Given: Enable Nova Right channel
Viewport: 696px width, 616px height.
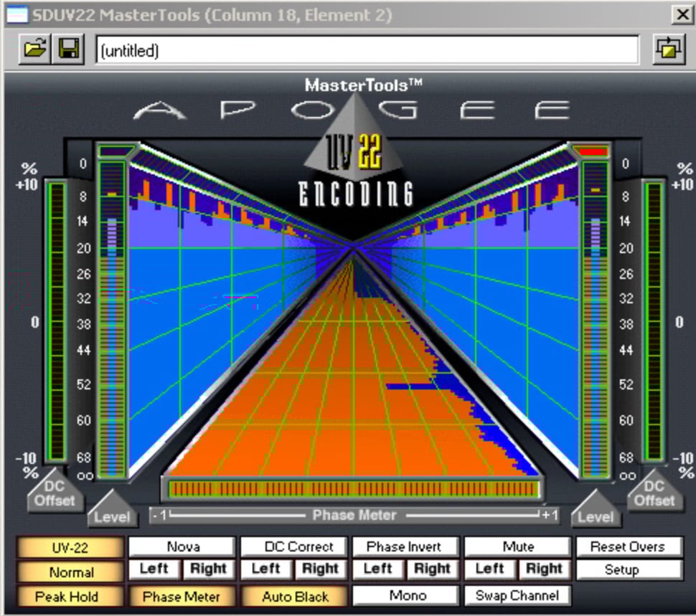Looking at the screenshot, I should click(x=208, y=569).
